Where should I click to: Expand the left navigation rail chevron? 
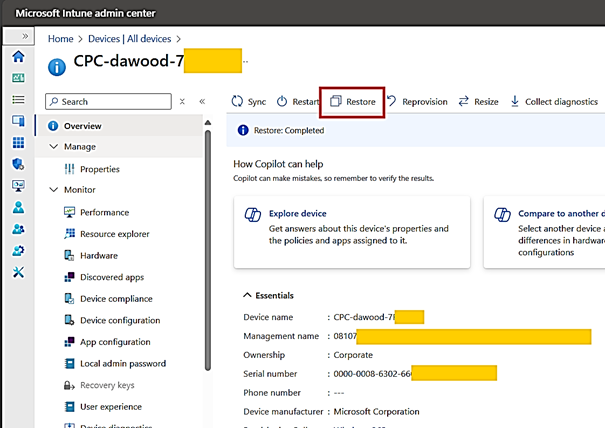25,36
